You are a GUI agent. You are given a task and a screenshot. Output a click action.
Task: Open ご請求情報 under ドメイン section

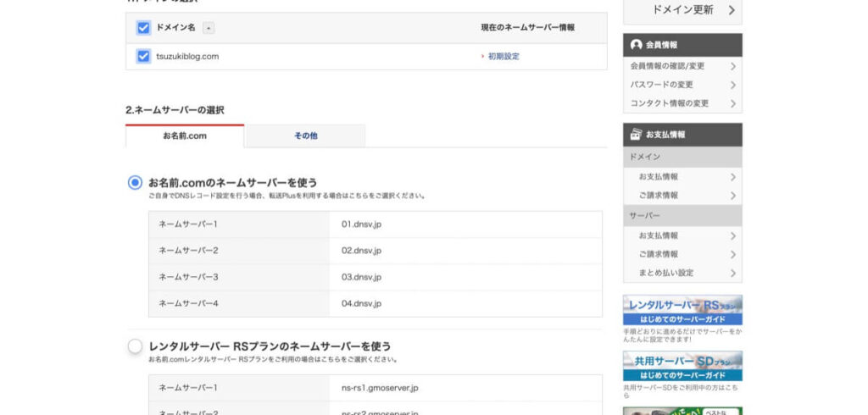click(x=658, y=196)
